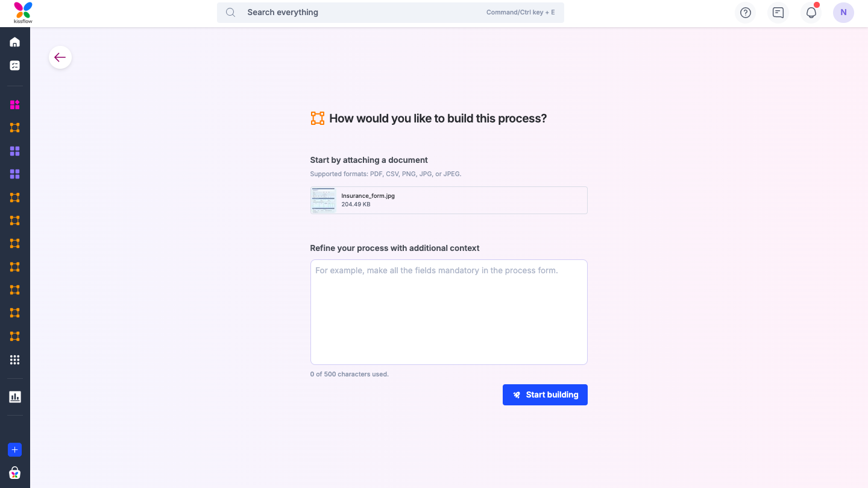
Task: Select the tasks checklist icon in the sidebar
Action: pos(14,65)
